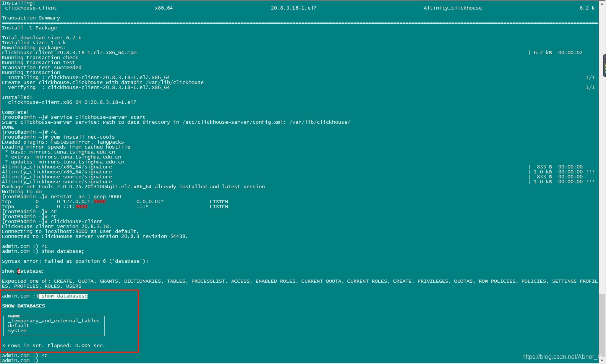Click 'Nothing to do' line

[x=22, y=192]
